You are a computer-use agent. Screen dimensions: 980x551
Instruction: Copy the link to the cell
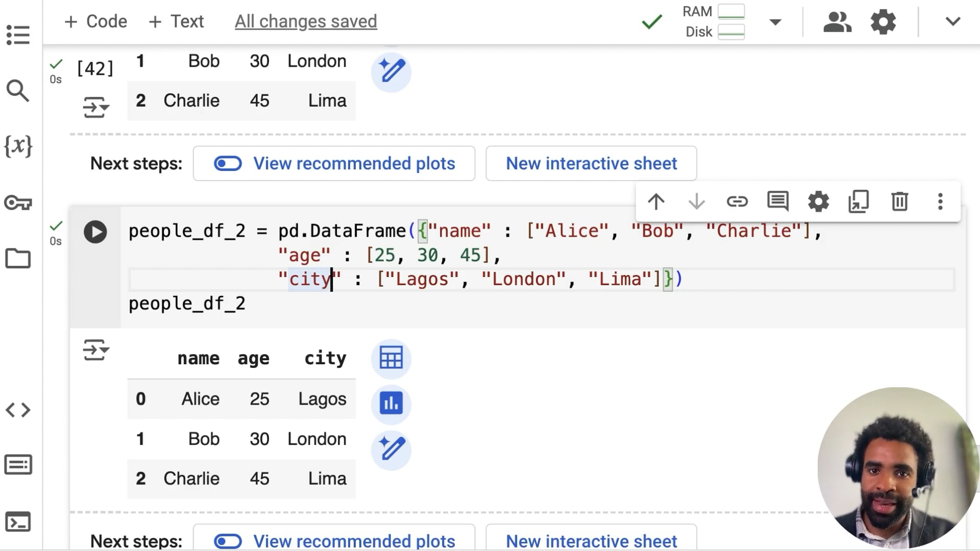737,202
